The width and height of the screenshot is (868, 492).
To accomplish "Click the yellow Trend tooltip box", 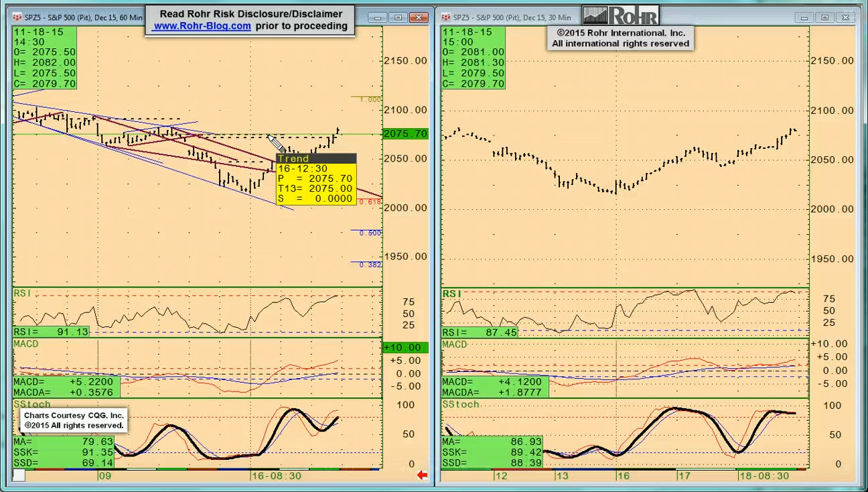I will [315, 179].
